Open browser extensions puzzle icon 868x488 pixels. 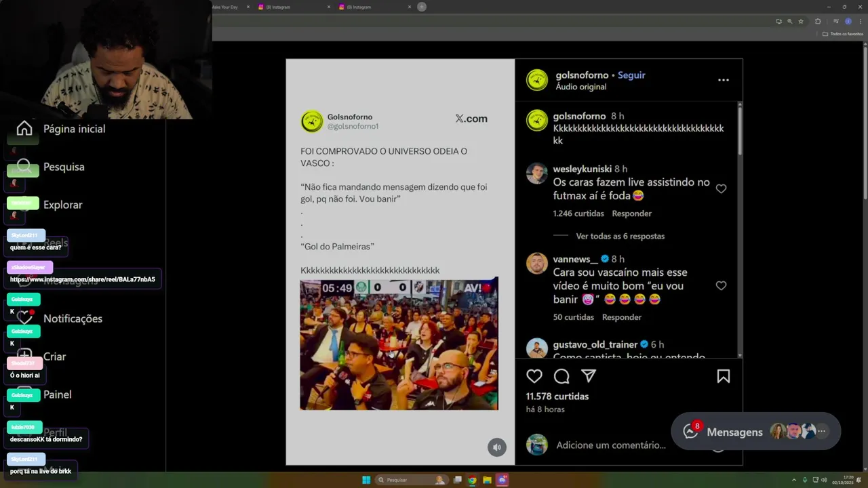pos(818,21)
